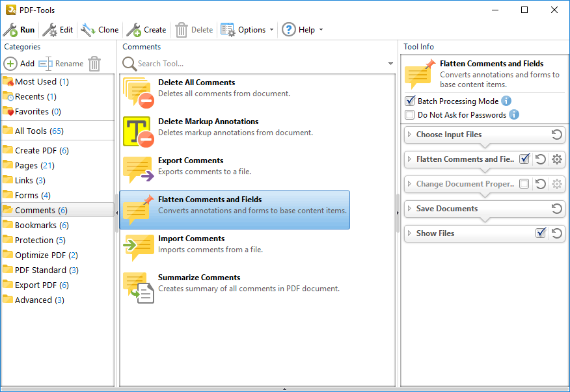This screenshot has width=570, height=392.
Task: Click Rename category button
Action: tap(61, 64)
